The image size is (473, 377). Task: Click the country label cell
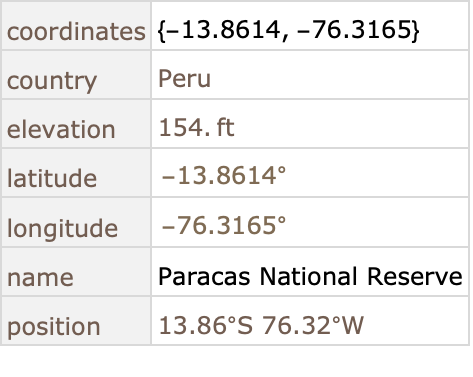[76, 75]
